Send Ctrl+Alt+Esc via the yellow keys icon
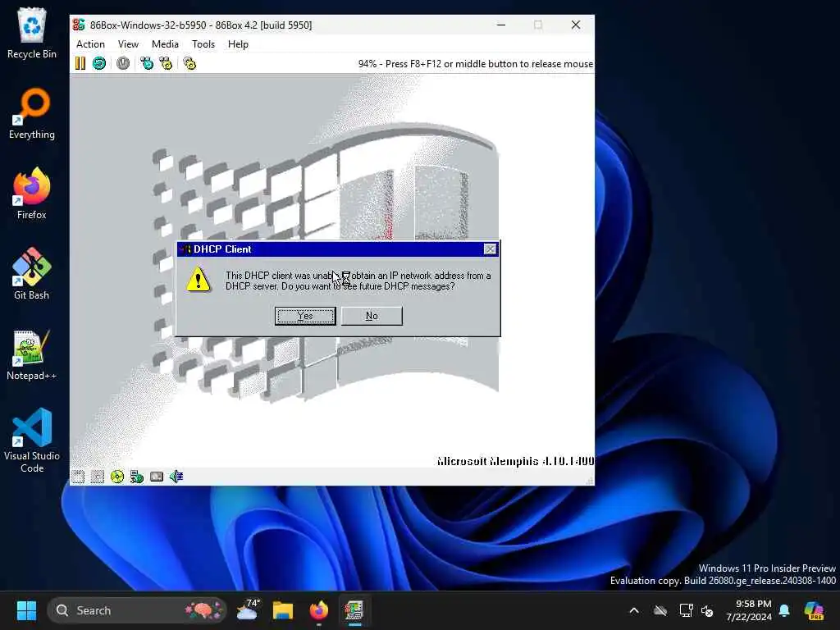Image resolution: width=840 pixels, height=630 pixels. click(x=166, y=63)
